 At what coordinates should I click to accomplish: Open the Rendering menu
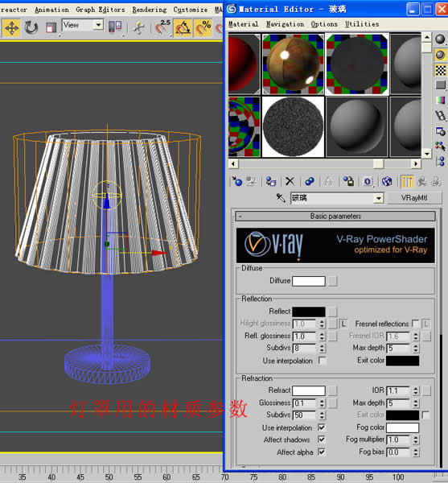[150, 10]
